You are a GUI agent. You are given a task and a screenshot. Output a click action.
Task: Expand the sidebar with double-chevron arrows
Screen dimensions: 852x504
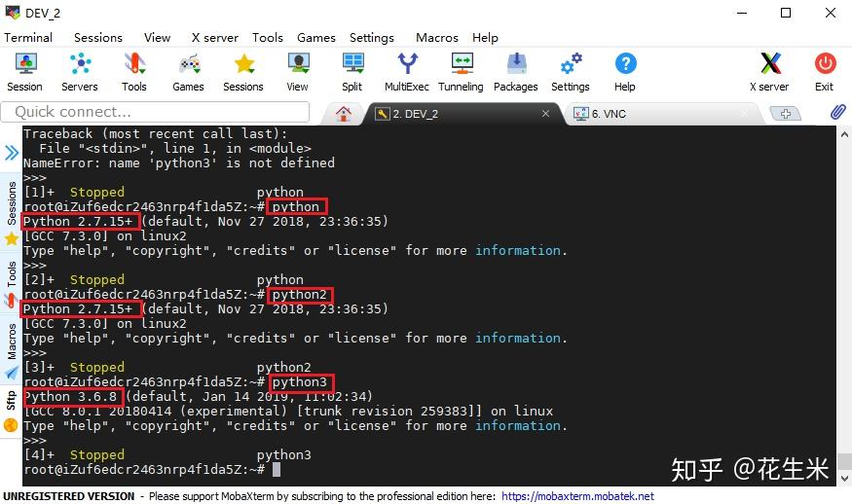point(12,153)
